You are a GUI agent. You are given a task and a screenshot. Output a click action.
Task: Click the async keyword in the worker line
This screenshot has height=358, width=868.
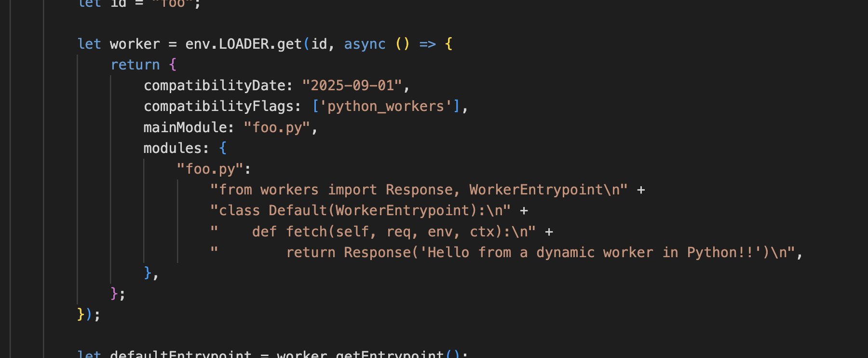(365, 44)
